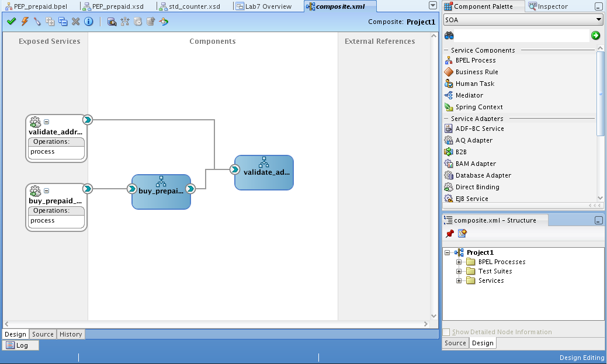Click the canvas horizontal scrollbar right arrow
This screenshot has height=364, width=607.
coord(426,324)
